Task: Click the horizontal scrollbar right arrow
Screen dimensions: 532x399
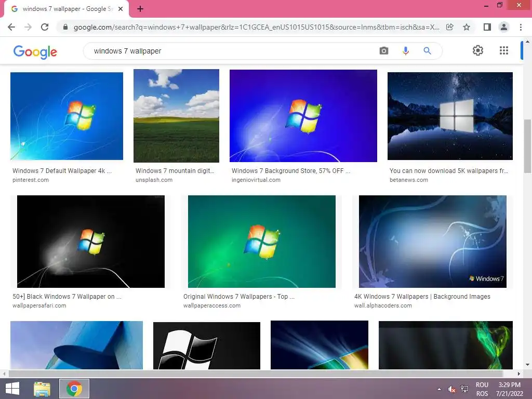Action: (519, 374)
